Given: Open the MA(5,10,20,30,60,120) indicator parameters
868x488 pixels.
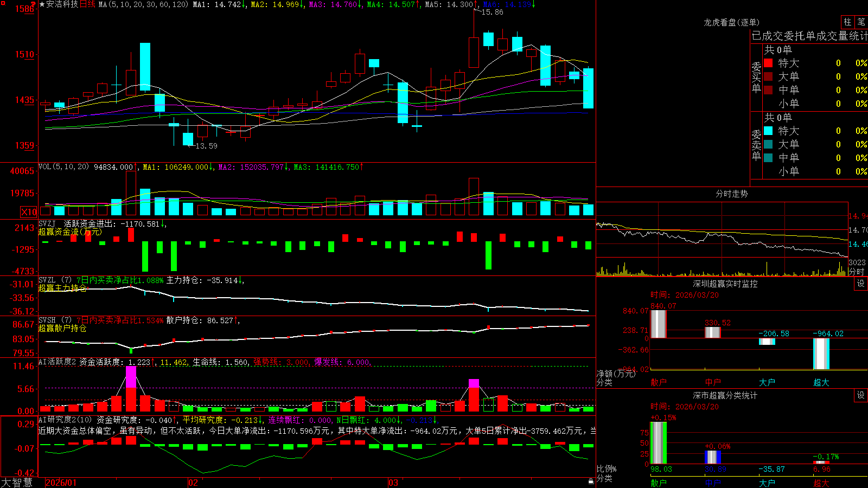Looking at the screenshot, I should coord(143,4).
